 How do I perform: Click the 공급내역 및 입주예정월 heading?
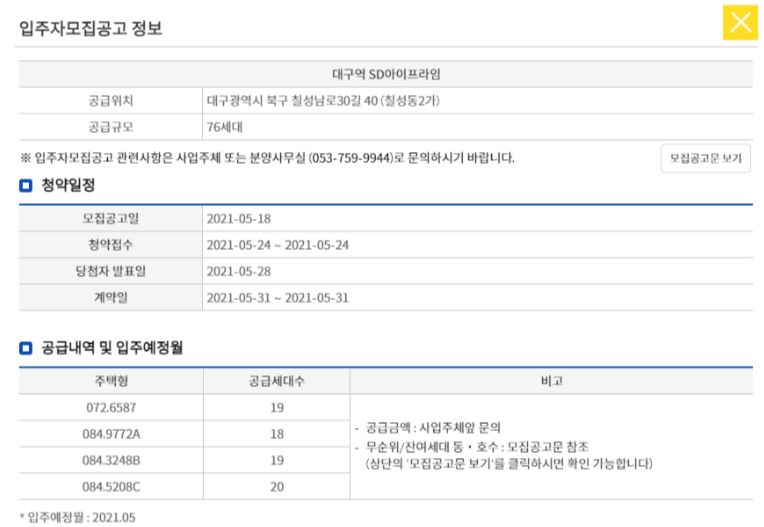pos(112,348)
